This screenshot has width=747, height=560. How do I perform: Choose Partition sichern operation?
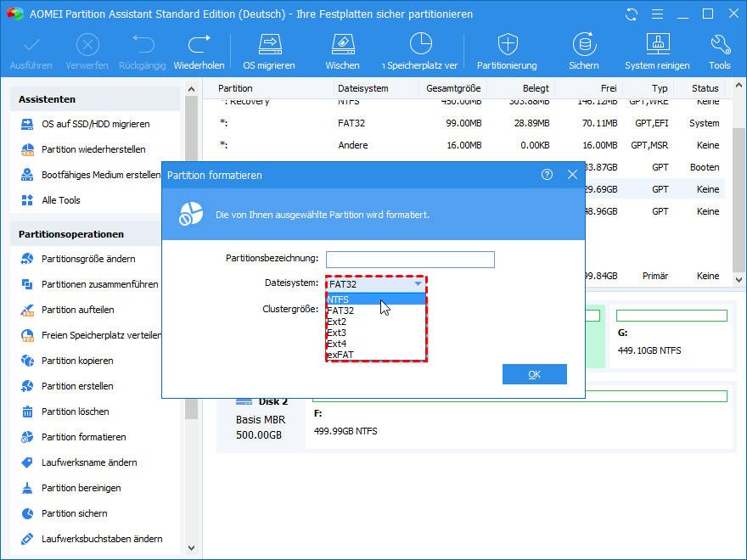(65, 513)
